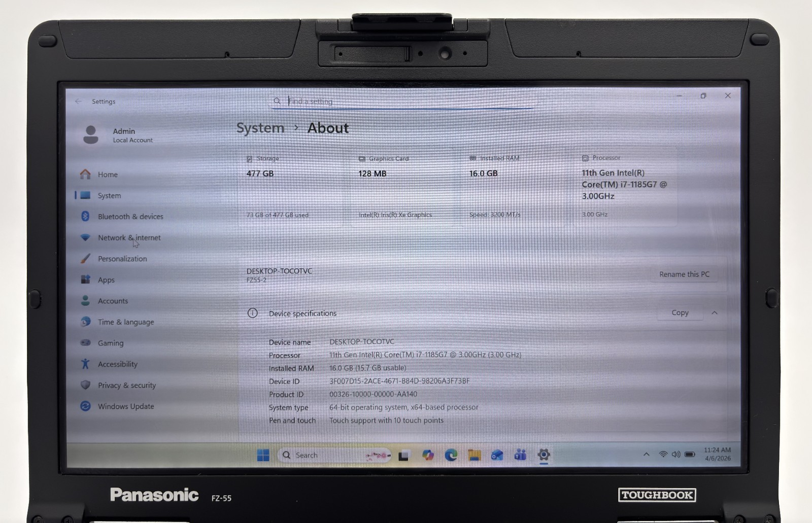Click the FZ55-2 model label

click(x=256, y=280)
